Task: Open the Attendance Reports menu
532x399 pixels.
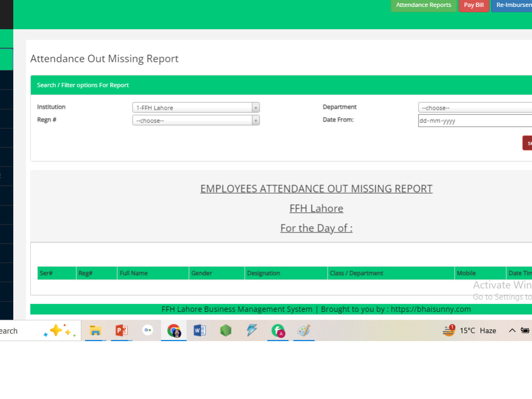Action: [x=423, y=5]
